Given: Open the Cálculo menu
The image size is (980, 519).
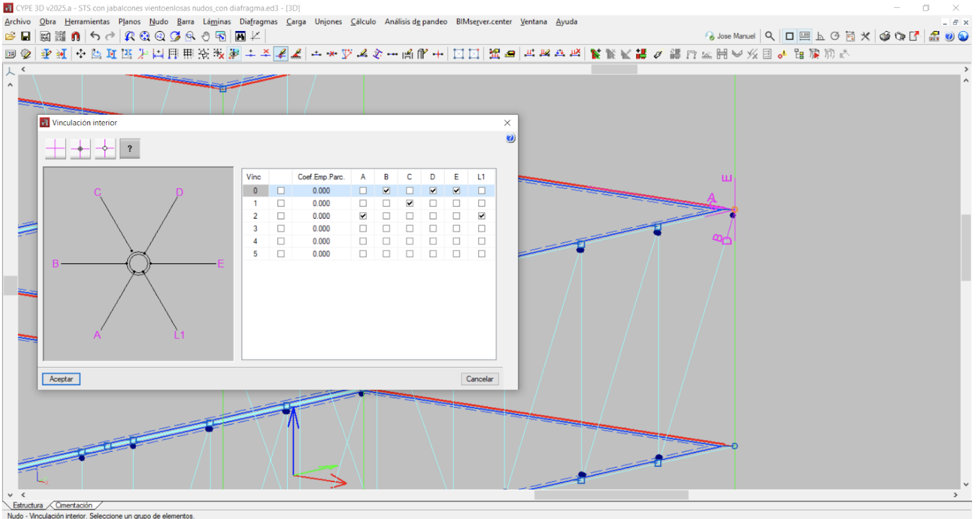Looking at the screenshot, I should (x=363, y=21).
